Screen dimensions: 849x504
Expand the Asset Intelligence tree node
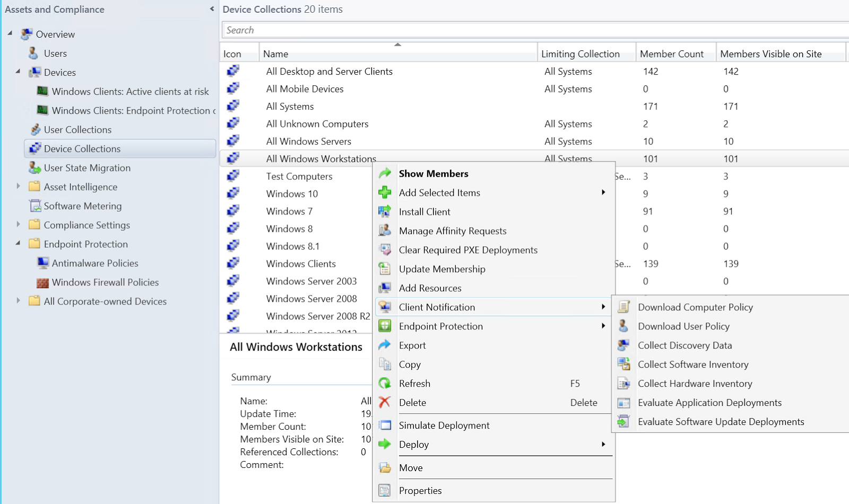(x=18, y=186)
